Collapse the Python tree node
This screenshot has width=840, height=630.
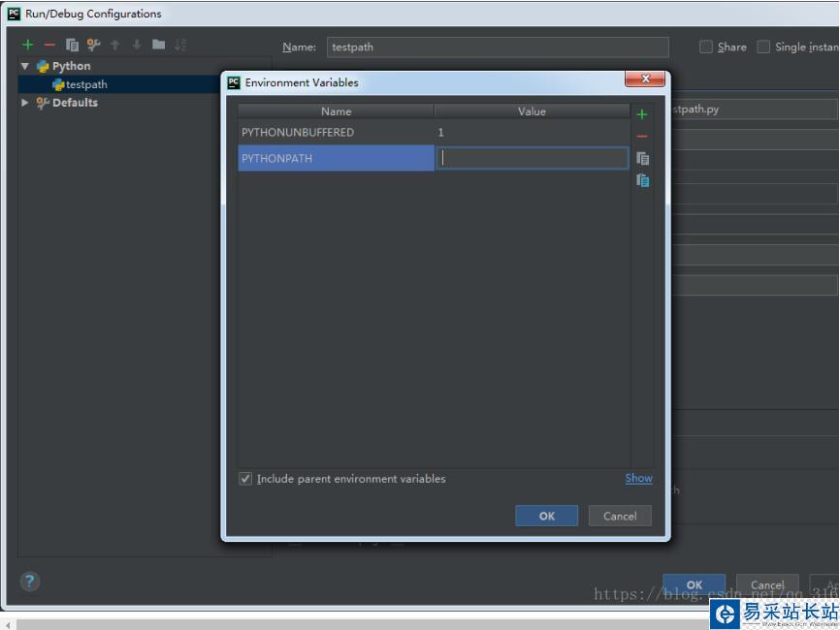[x=24, y=66]
